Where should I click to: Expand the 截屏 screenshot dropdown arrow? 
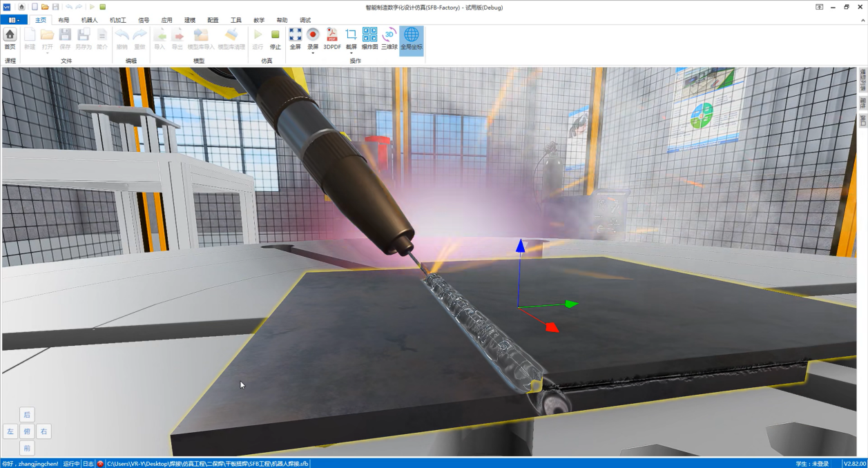[x=351, y=53]
